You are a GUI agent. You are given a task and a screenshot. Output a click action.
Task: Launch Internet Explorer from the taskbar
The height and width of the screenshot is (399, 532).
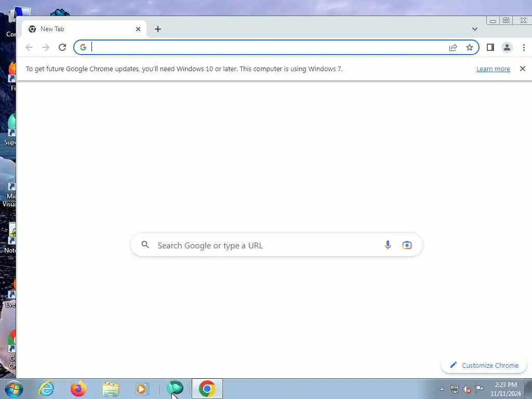(46, 389)
